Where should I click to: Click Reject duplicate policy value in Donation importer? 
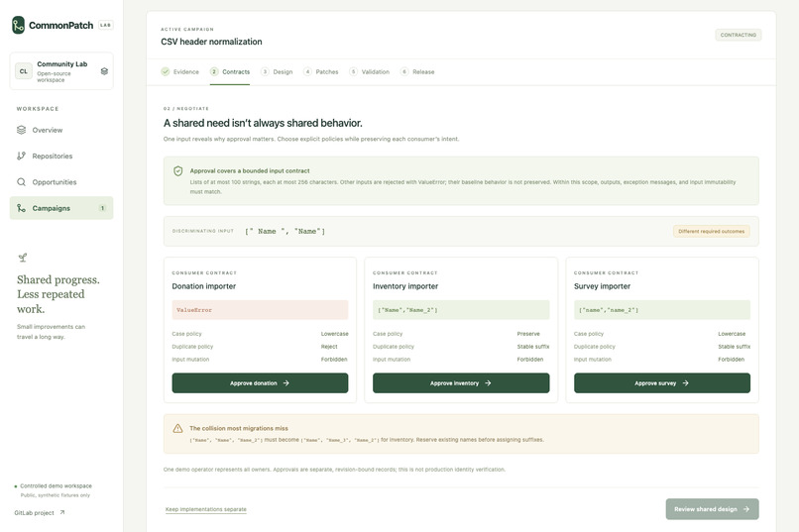click(x=329, y=347)
